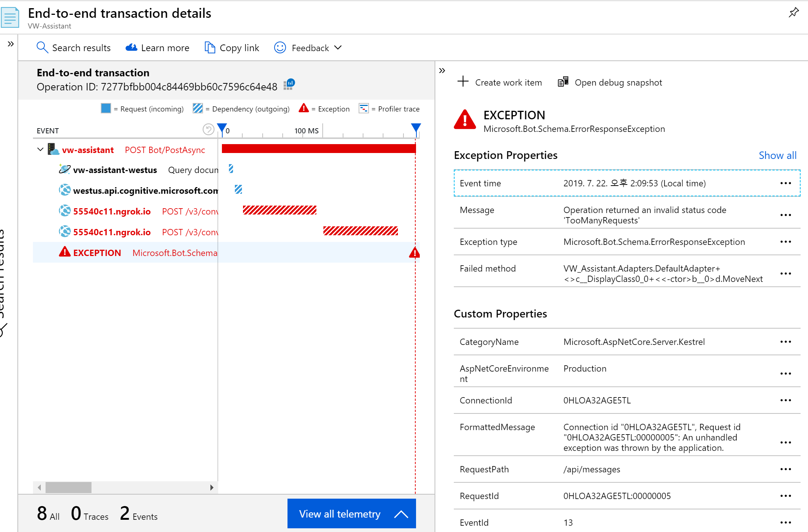Click View all telemetry button
Viewport: 808px width, 532px height.
click(352, 513)
